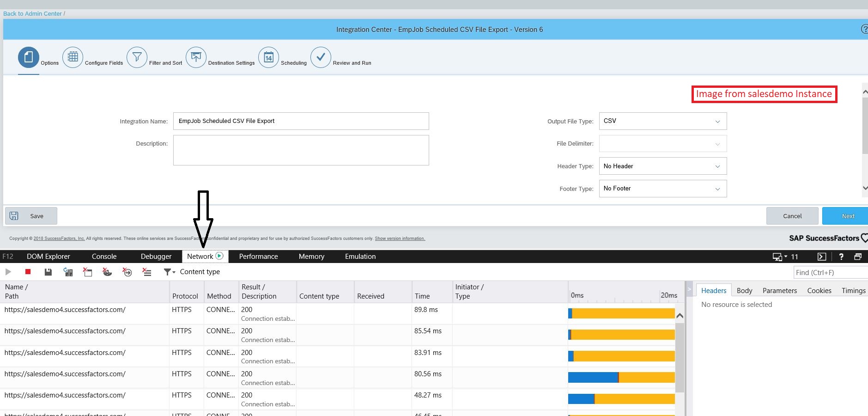Sort by the Name / Path column header
This screenshot has width=868, height=416.
85,292
